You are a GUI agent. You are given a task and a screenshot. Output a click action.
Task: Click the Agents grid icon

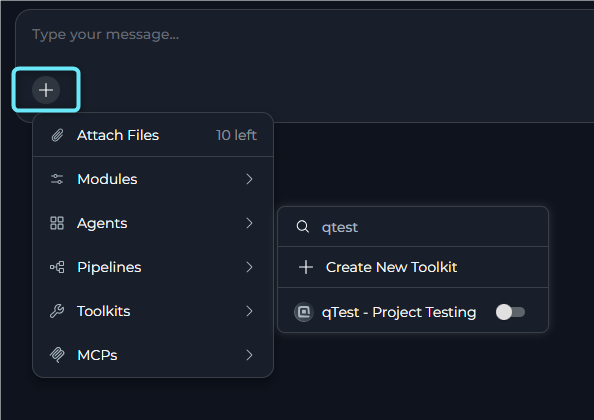pyautogui.click(x=57, y=223)
